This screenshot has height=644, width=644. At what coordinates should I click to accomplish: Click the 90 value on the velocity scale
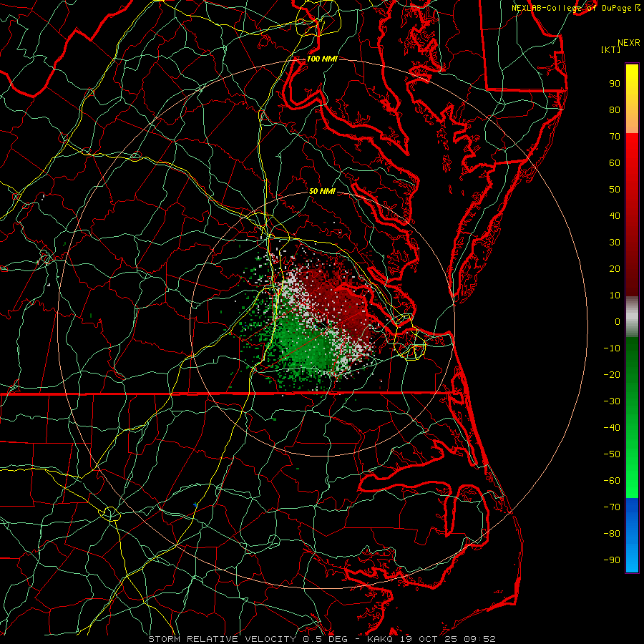click(615, 84)
